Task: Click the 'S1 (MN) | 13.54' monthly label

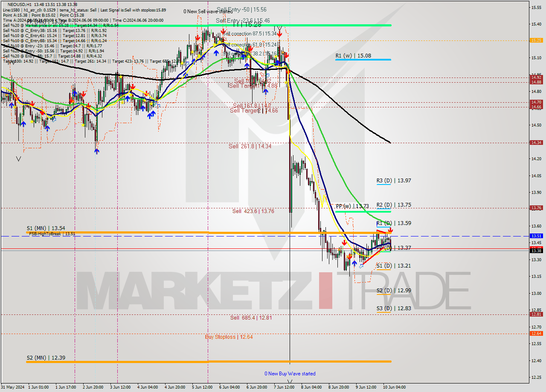Action: pos(46,228)
